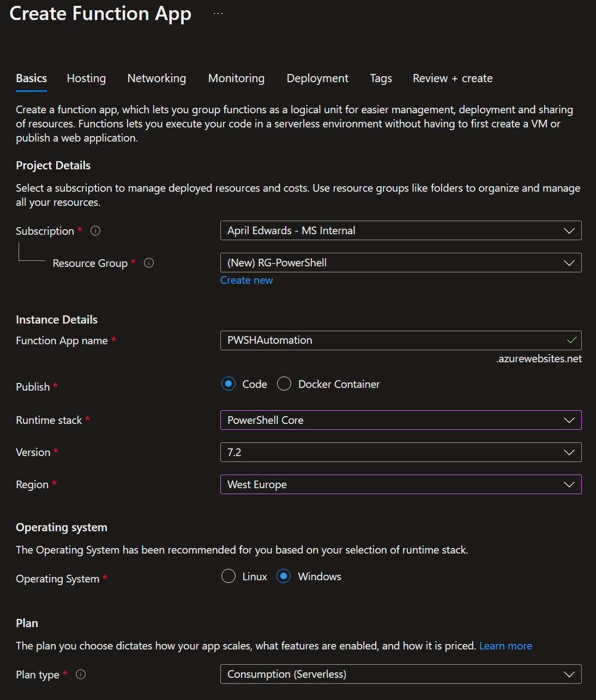The width and height of the screenshot is (596, 700).
Task: Click the Runtime stack field label
Action: point(49,420)
